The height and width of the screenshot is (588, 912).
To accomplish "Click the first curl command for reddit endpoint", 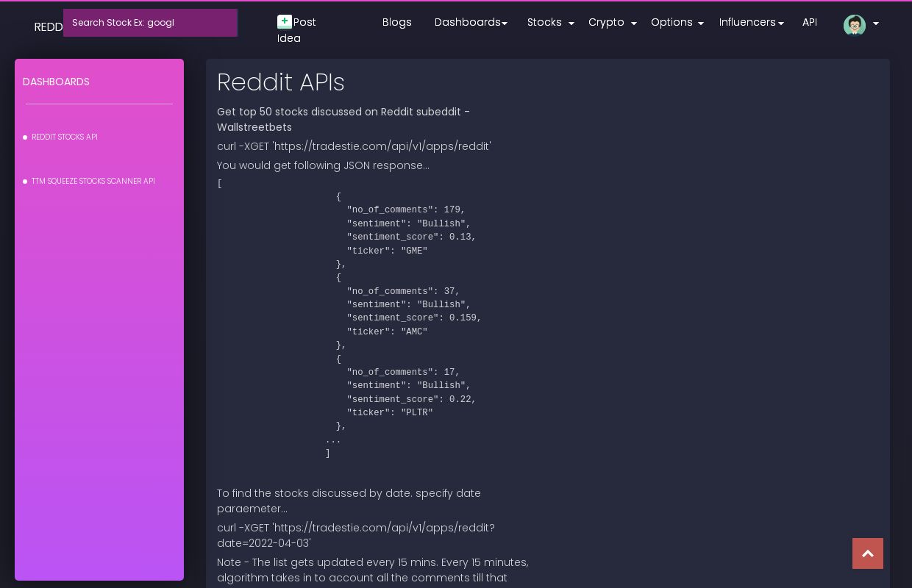I will point(354,146).
